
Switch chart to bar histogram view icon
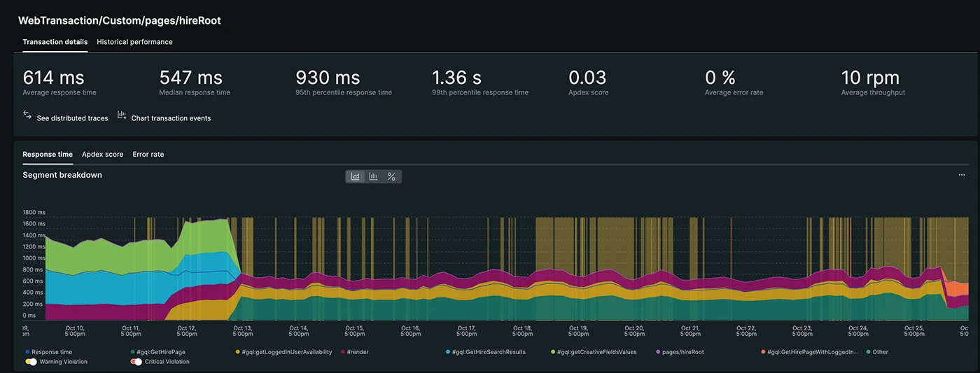pyautogui.click(x=374, y=176)
